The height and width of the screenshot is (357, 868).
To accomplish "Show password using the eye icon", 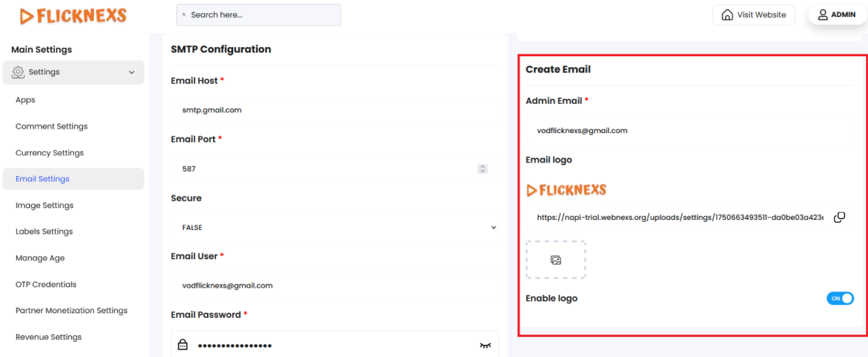I will pyautogui.click(x=484, y=345).
